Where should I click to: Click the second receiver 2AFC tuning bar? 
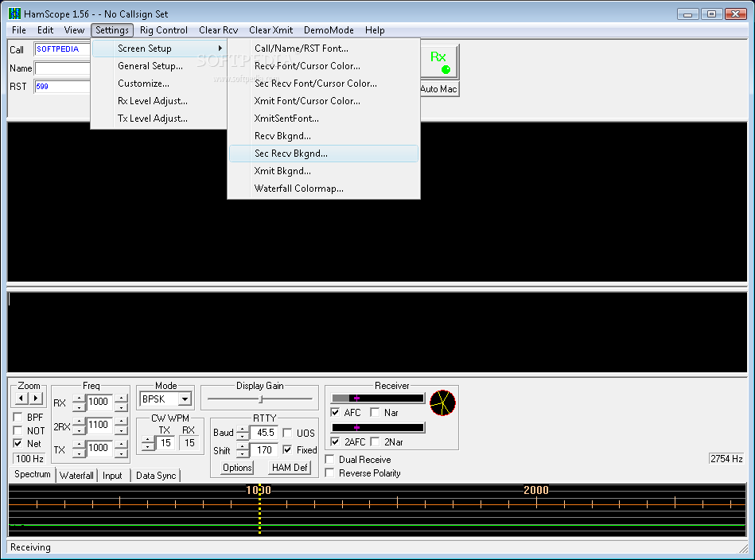point(377,428)
